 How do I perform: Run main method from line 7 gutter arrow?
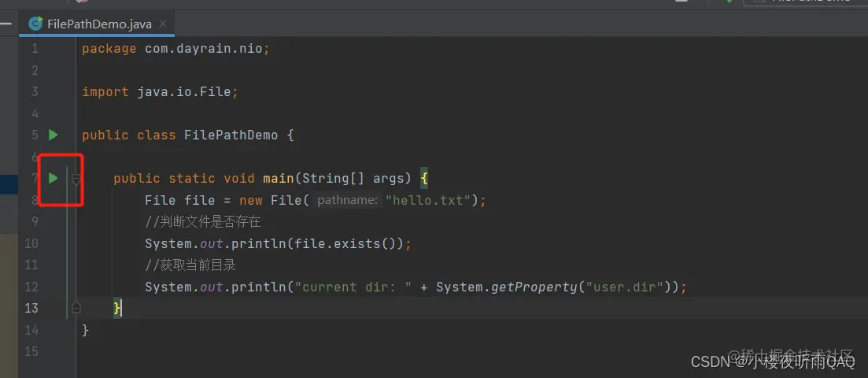[x=53, y=178]
